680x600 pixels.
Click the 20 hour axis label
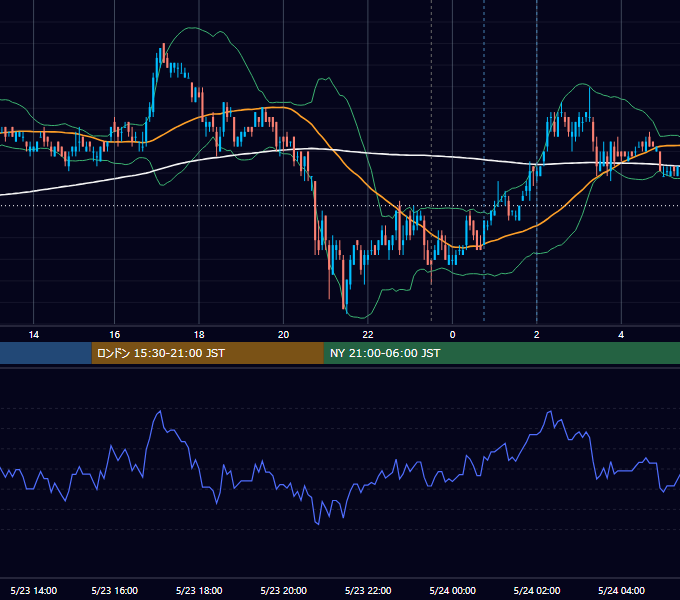[283, 335]
